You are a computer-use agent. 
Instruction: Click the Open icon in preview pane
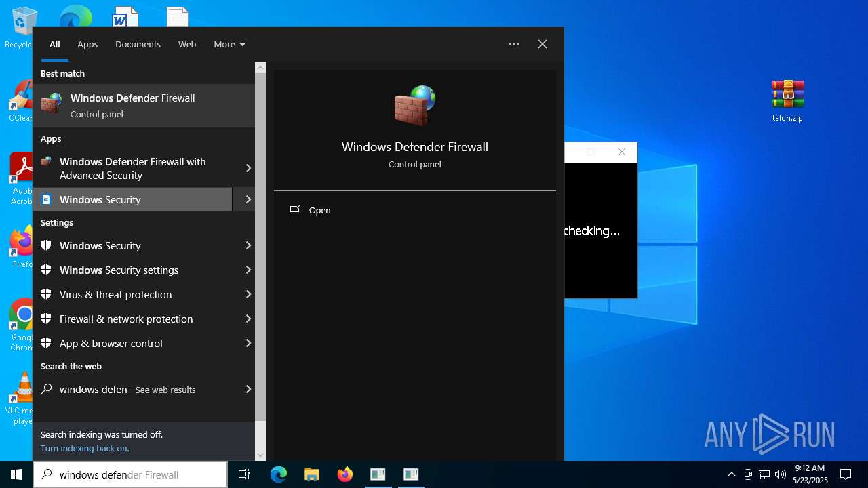295,209
